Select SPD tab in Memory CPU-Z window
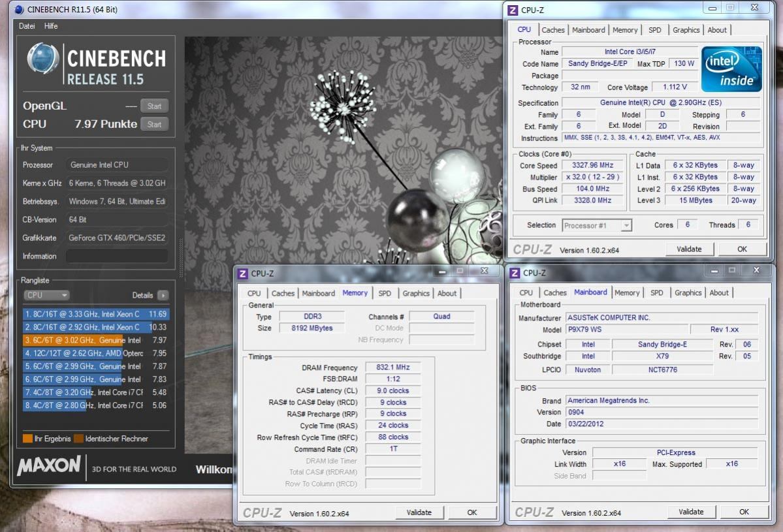The height and width of the screenshot is (532, 783). 385,294
